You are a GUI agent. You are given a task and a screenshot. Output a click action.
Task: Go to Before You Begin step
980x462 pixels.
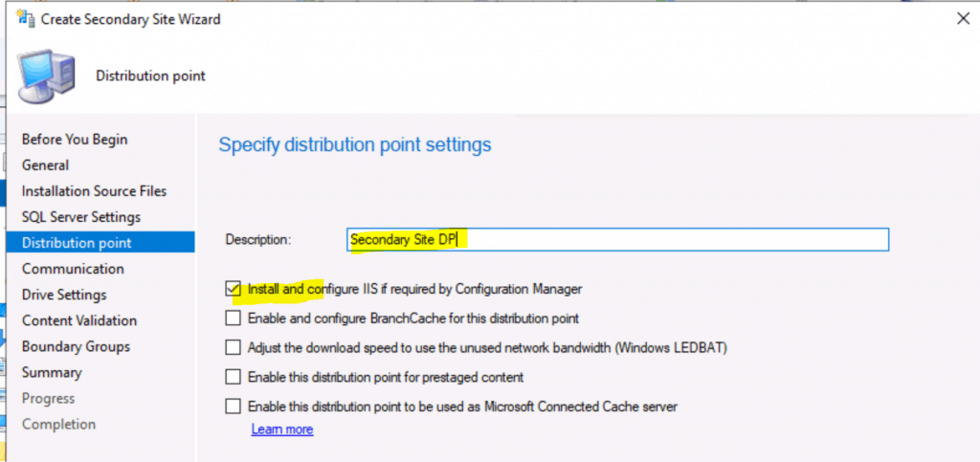coord(75,140)
